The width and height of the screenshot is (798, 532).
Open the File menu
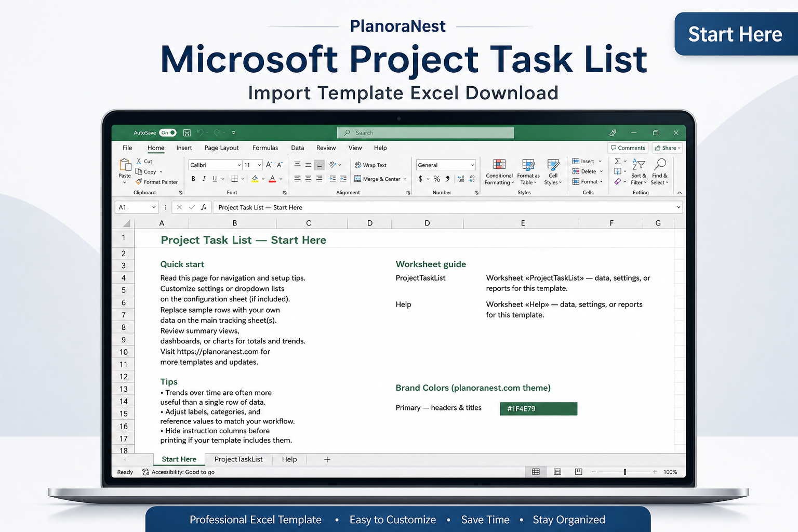pyautogui.click(x=127, y=148)
